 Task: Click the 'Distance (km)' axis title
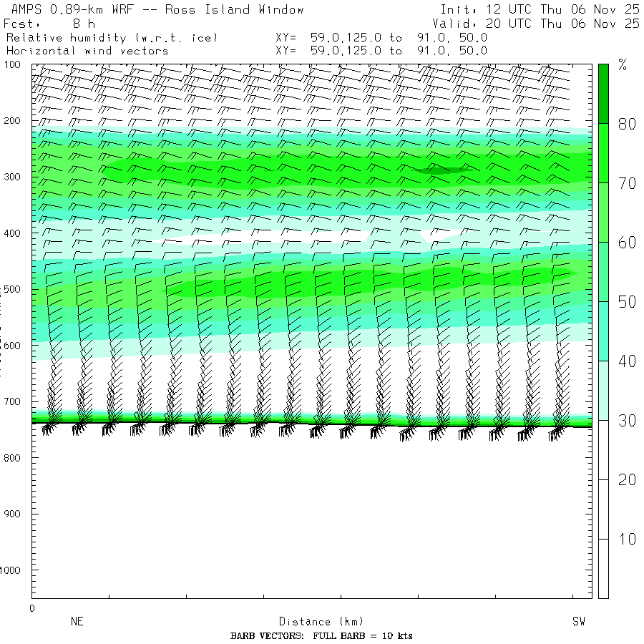point(321,621)
